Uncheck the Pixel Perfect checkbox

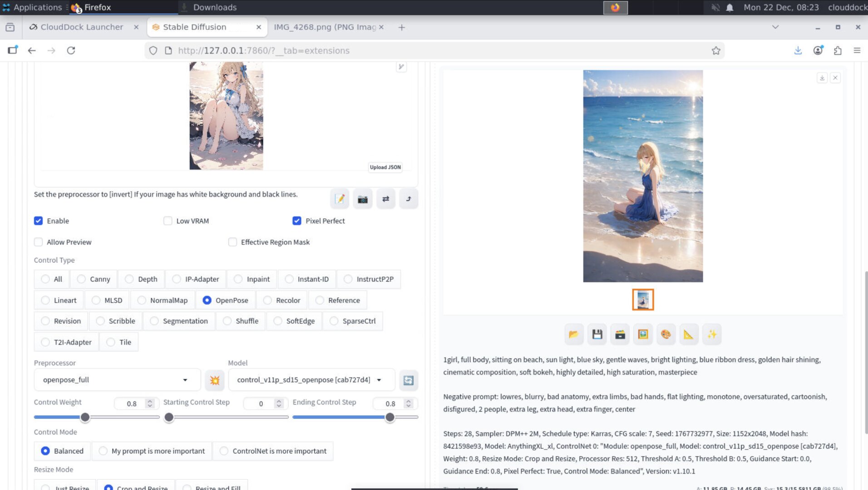(297, 221)
